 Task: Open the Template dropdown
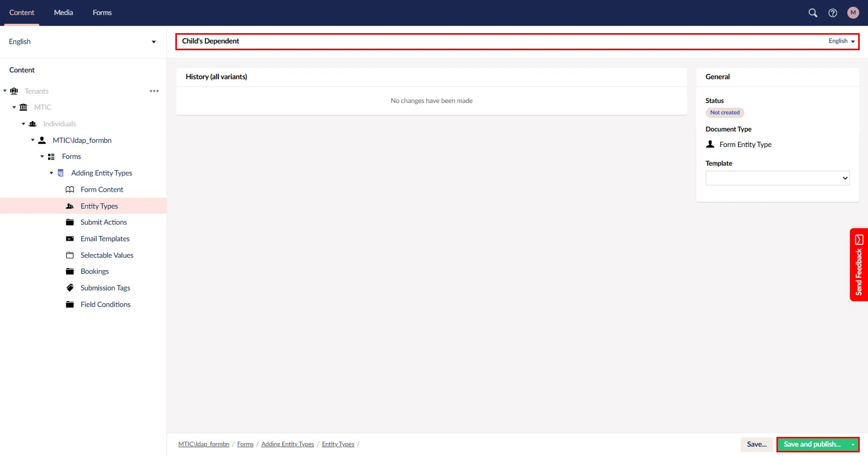point(777,178)
